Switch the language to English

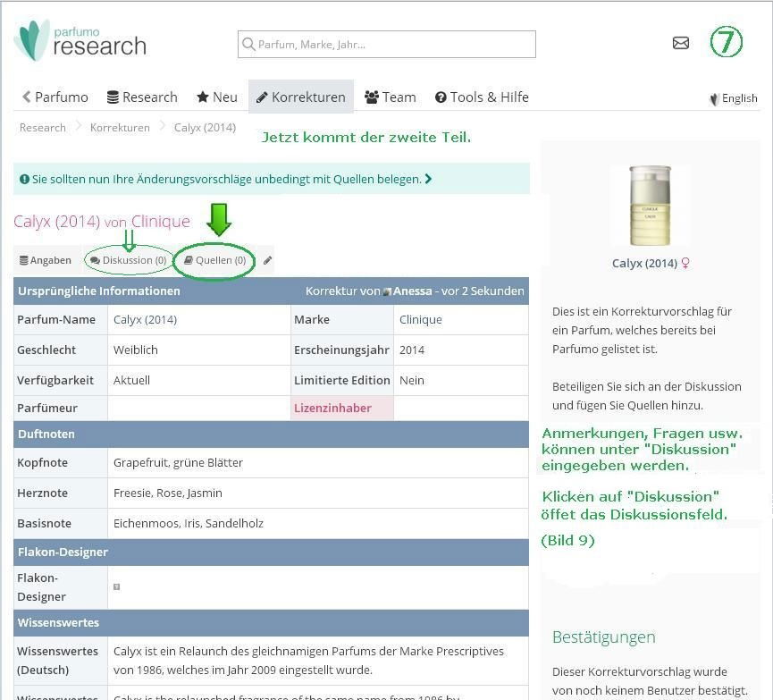(x=734, y=98)
